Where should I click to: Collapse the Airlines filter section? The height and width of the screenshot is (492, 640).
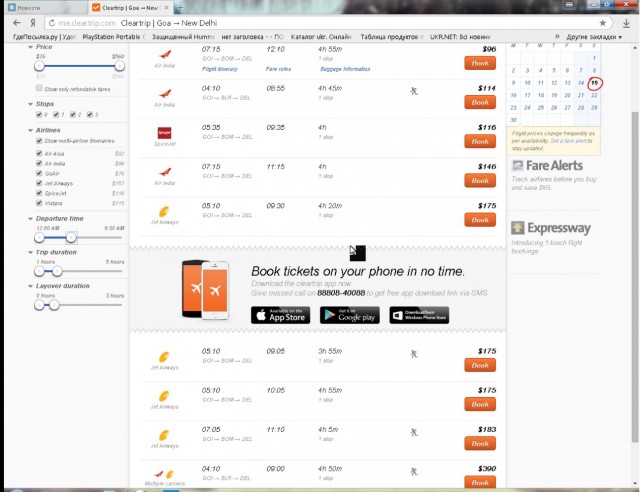30,130
